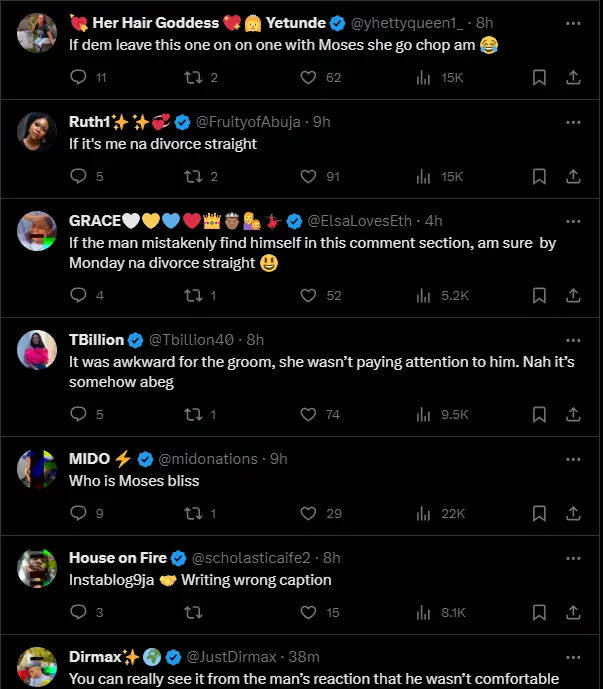603x689 pixels.
Task: Like GRACE's tweet about Monday divorce
Action: [308, 295]
